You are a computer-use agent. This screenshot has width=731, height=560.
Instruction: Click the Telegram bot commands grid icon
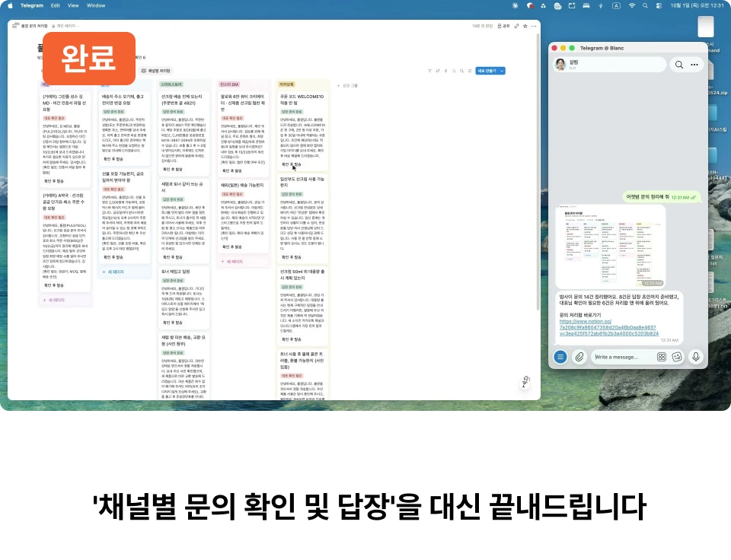pyautogui.click(x=661, y=357)
